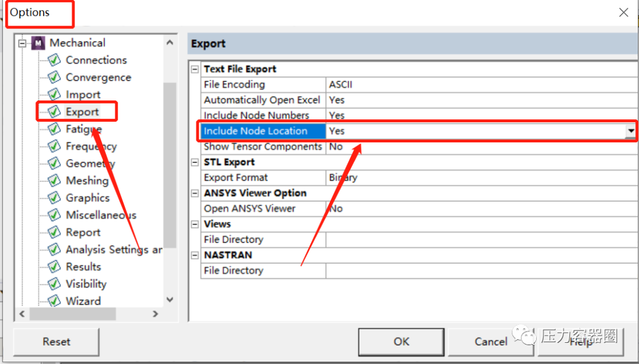Collapse the STL Export section
This screenshot has width=639, height=364.
coord(195,162)
